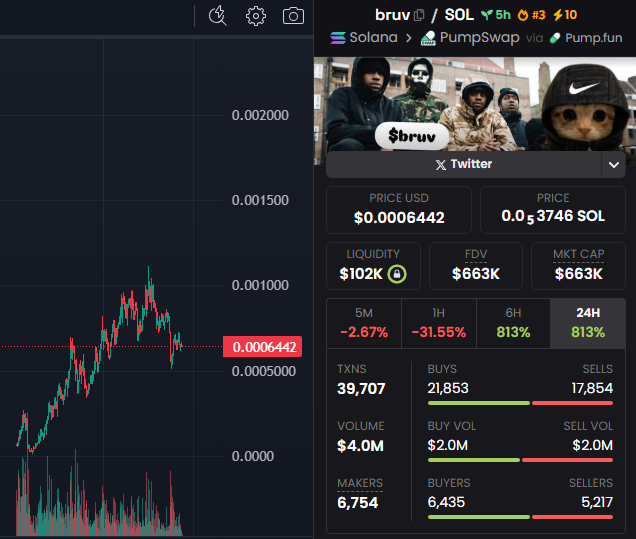
Task: Select the 24H timeframe tab
Action: tap(588, 323)
